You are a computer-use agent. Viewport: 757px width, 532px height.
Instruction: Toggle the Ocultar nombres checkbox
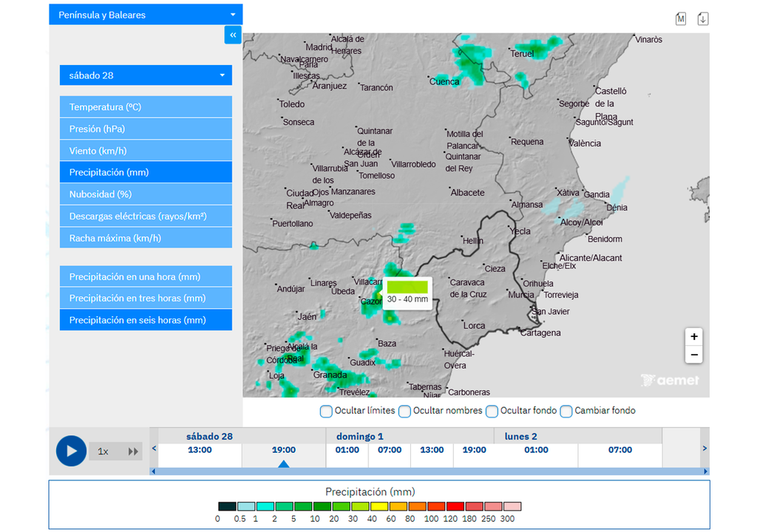point(404,411)
